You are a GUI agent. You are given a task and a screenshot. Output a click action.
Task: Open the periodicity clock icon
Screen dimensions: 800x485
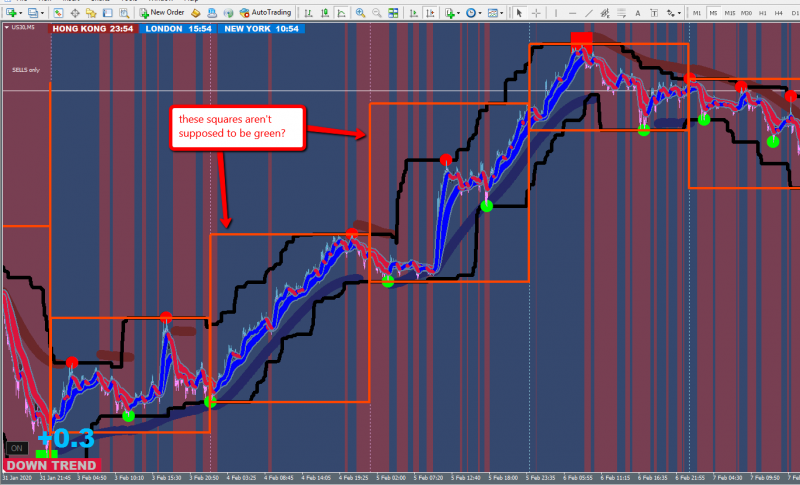pyautogui.click(x=471, y=13)
